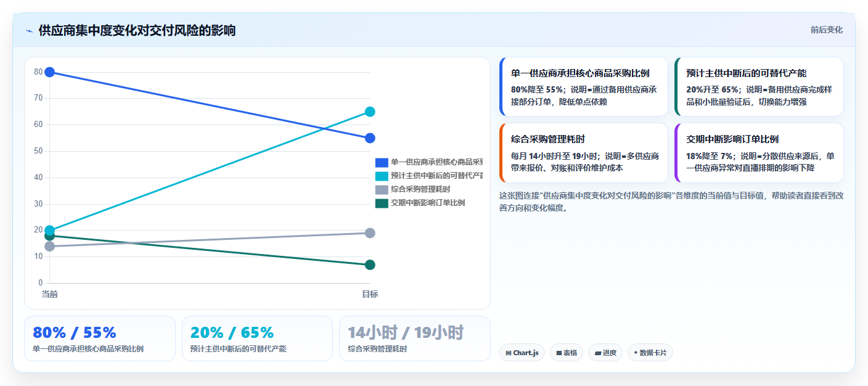
Task: Click the gray data point at 14 当前
Action: click(x=50, y=246)
